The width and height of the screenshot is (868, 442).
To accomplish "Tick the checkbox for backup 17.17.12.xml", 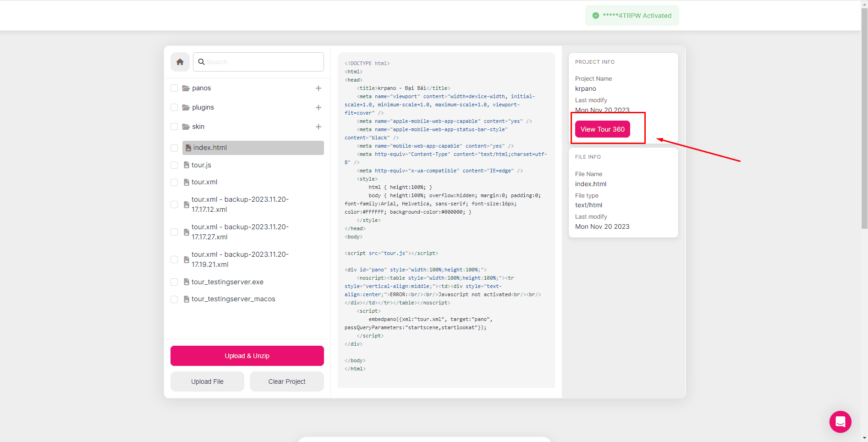I will [174, 204].
